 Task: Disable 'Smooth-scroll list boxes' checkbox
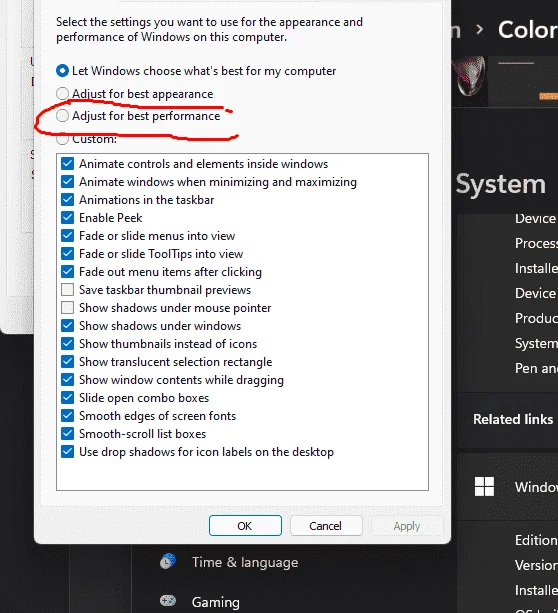[67, 434]
